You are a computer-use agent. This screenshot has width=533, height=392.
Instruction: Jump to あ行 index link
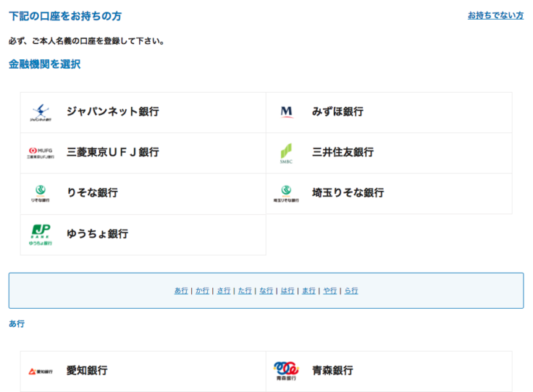(x=181, y=291)
